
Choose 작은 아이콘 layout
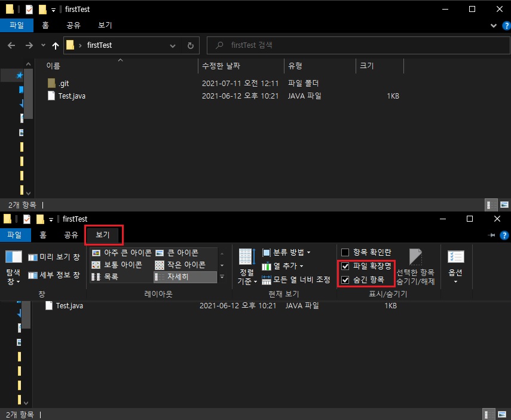tap(180, 265)
